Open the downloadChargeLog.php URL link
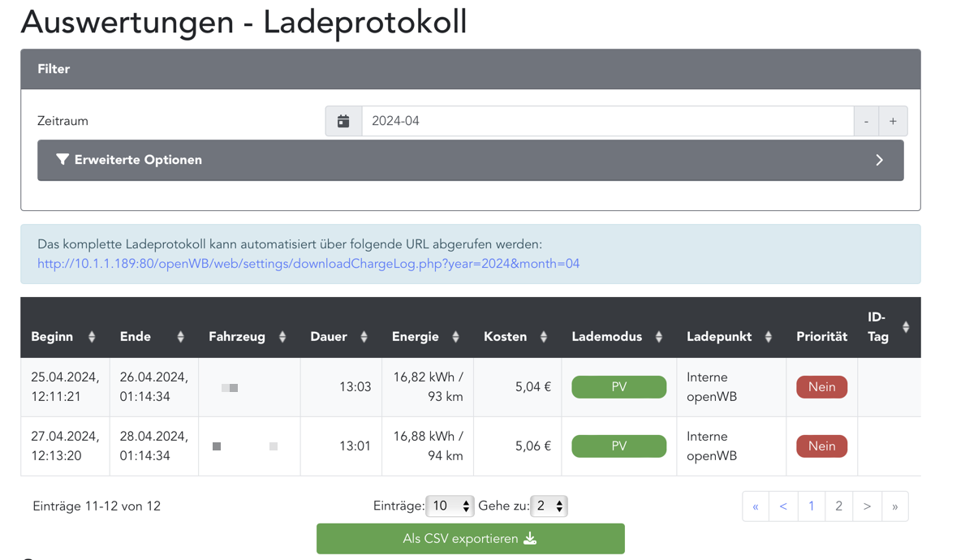The width and height of the screenshot is (978, 560). (308, 264)
